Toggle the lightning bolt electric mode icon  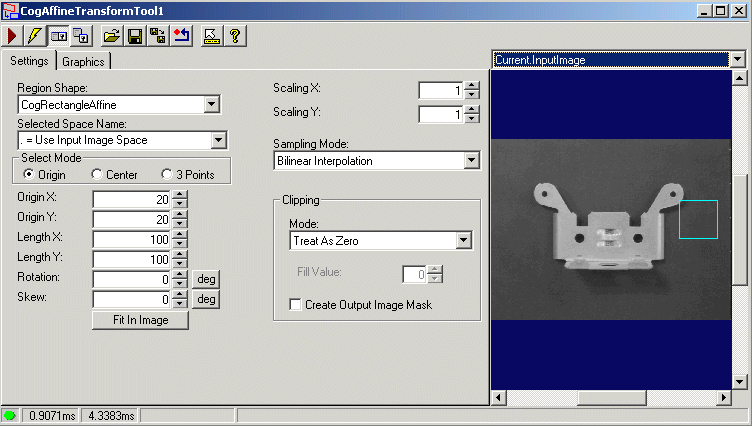[x=35, y=36]
